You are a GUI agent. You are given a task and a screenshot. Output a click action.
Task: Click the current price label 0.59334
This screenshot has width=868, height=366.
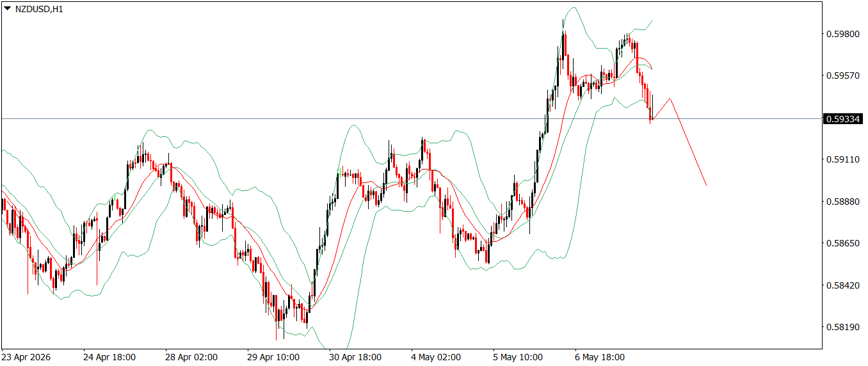pos(844,118)
